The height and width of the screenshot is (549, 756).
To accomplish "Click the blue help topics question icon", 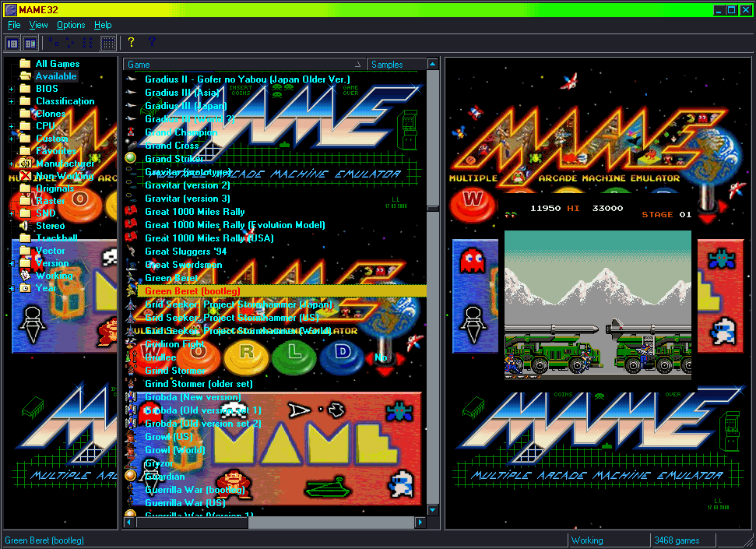I will pos(152,43).
